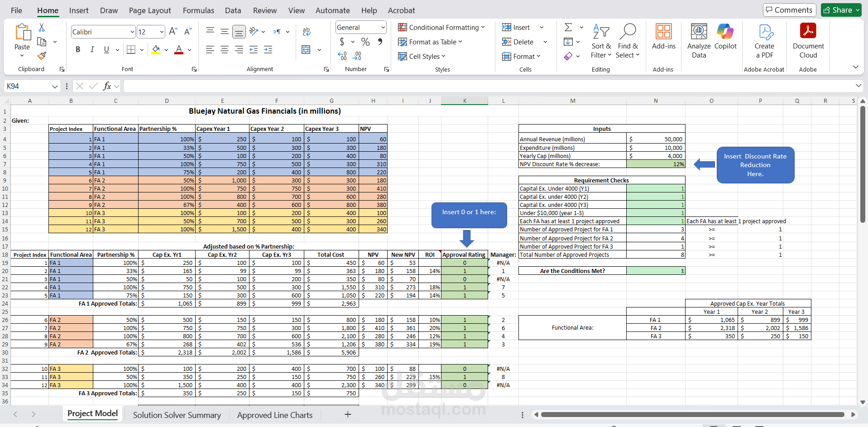Switch to the Formulas ribbon tab
Viewport: 868px width, 427px height.
[x=198, y=10]
